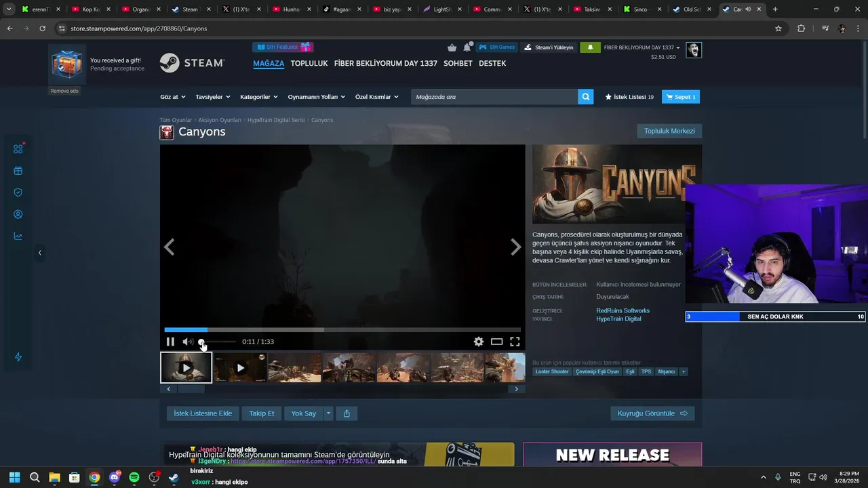Open the RedRuins Softworks developer link
This screenshot has height=488, width=868.
point(623,310)
